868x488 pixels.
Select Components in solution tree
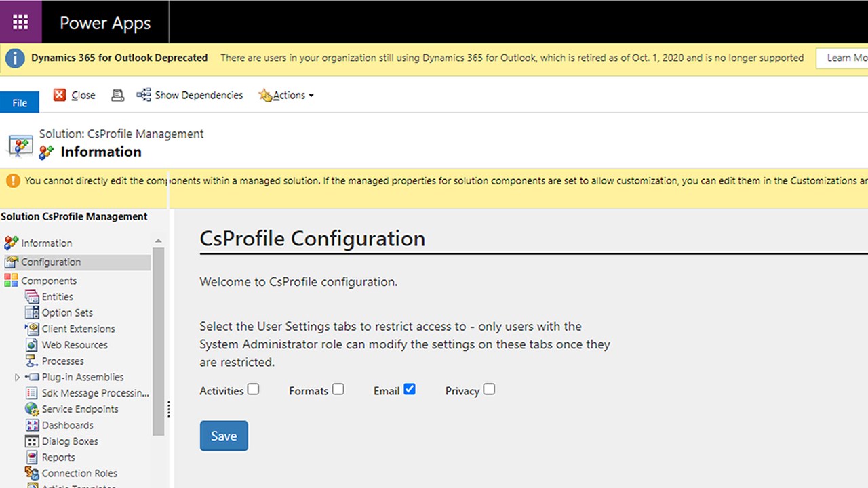pos(49,281)
